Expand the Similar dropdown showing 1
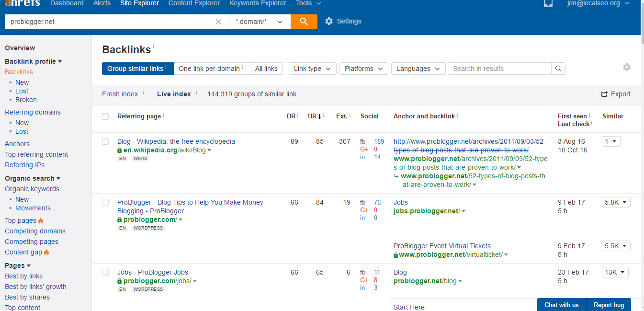 [x=611, y=141]
